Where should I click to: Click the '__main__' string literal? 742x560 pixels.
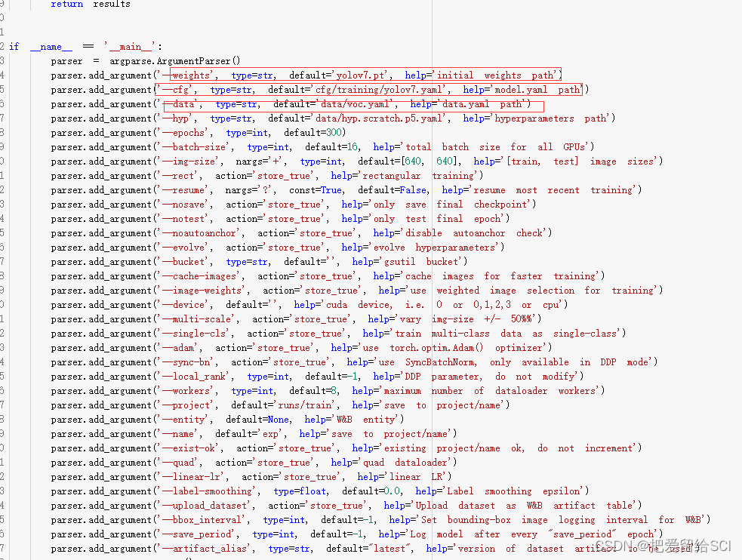pos(130,46)
